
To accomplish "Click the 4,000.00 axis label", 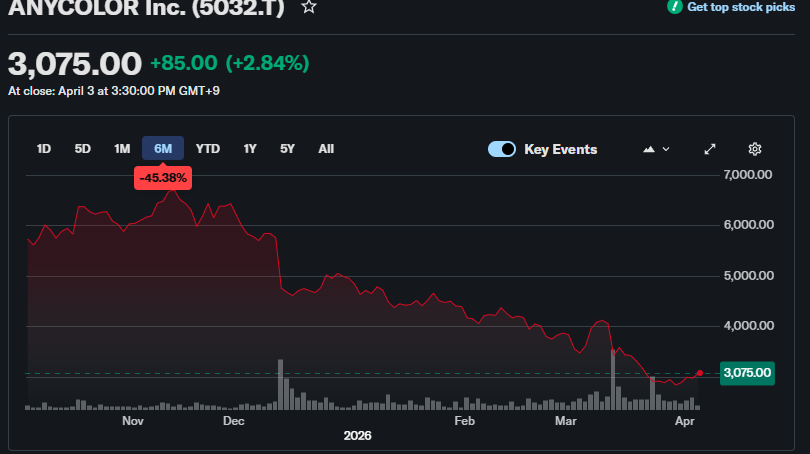I will click(x=749, y=326).
